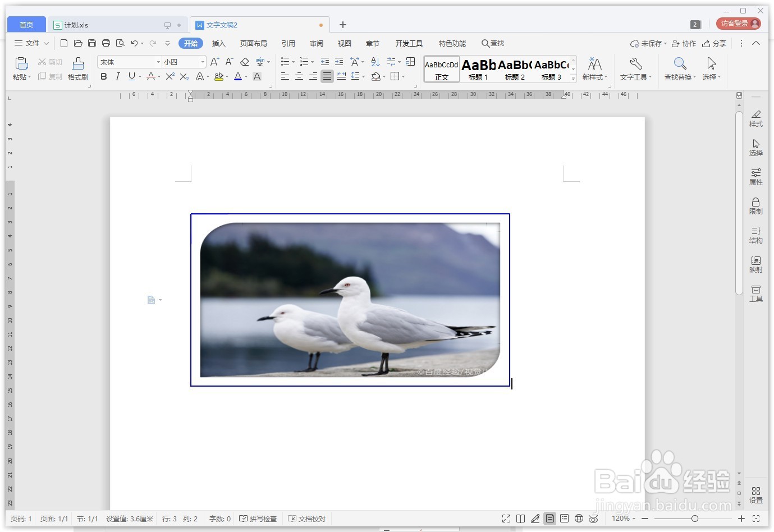Open the Review (审阅) tab

coord(317,43)
